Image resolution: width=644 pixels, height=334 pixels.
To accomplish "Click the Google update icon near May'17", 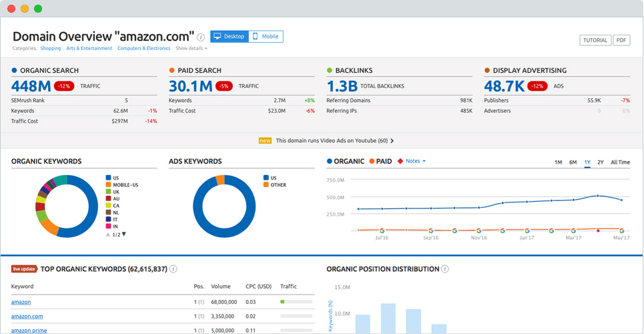I will [622, 230].
